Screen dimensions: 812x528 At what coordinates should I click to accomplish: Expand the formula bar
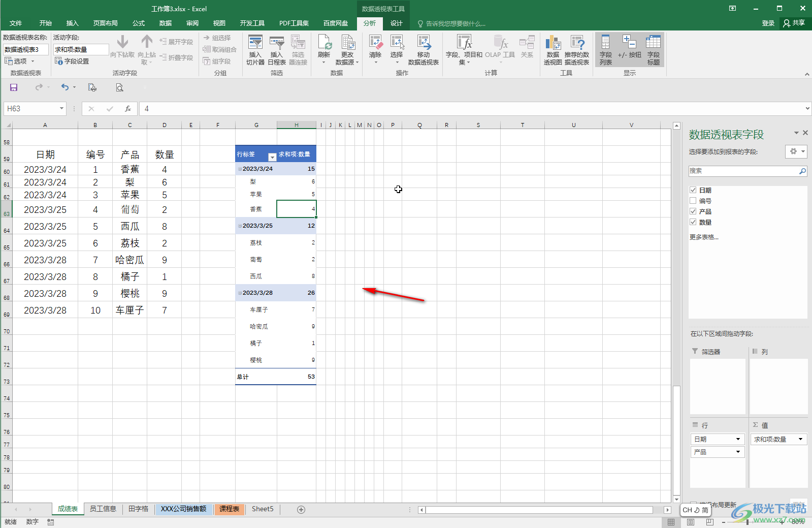click(807, 108)
